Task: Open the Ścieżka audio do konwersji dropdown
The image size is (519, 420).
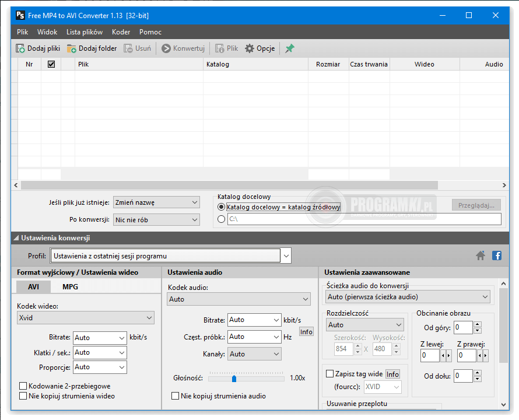Action: [408, 297]
